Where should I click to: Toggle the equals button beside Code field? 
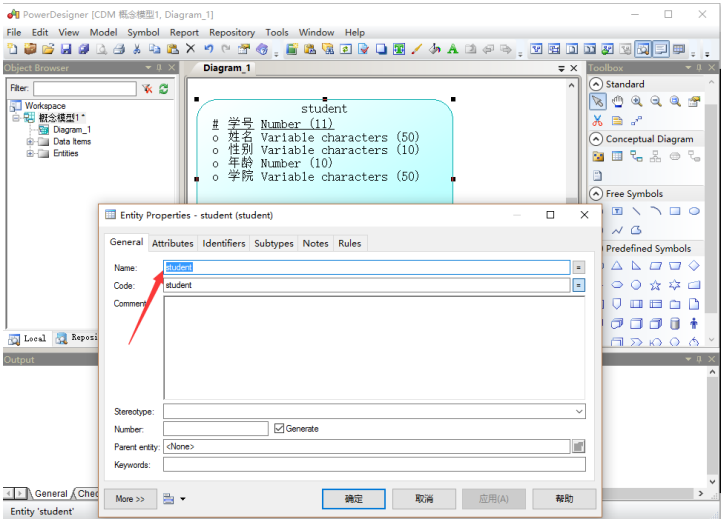(578, 285)
